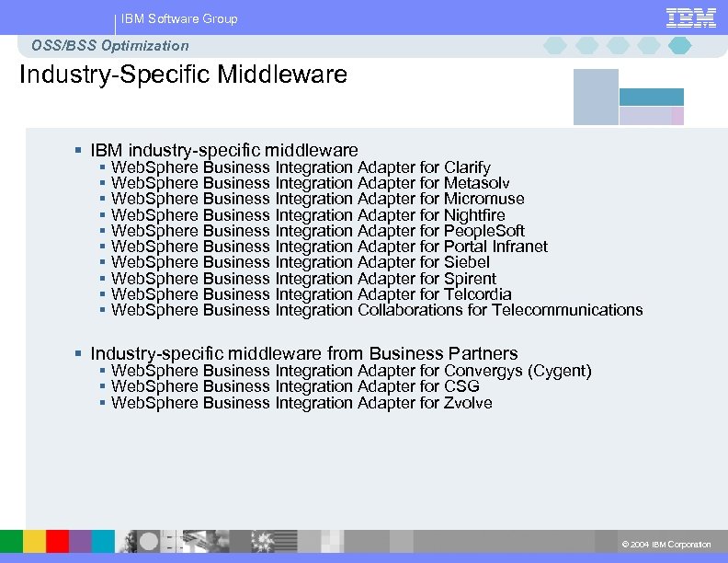
Task: Click the 'OSS/BSS Optimization' subtitle
Action: pyautogui.click(x=110, y=45)
